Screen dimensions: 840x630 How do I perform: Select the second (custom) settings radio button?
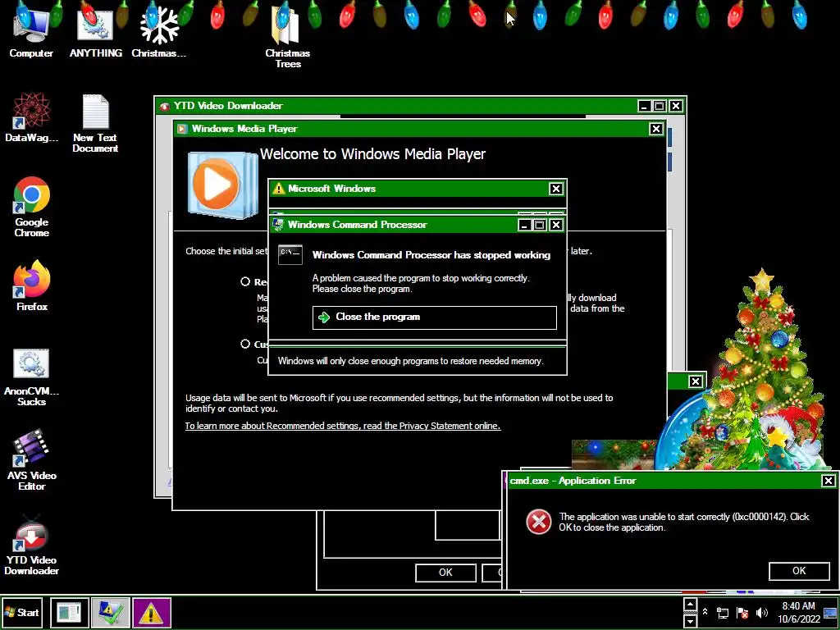(245, 344)
